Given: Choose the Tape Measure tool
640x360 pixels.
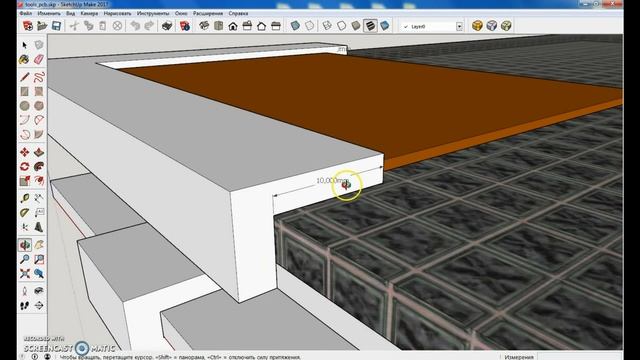Looking at the screenshot, I should point(24,198).
